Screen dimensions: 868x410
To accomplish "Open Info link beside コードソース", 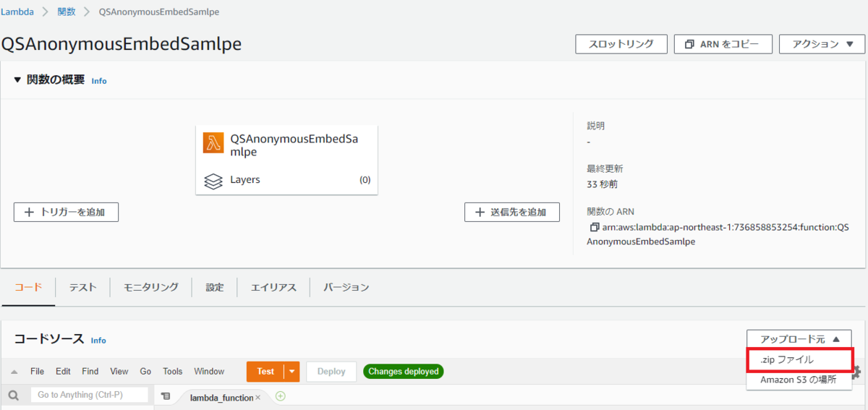I will (x=98, y=341).
